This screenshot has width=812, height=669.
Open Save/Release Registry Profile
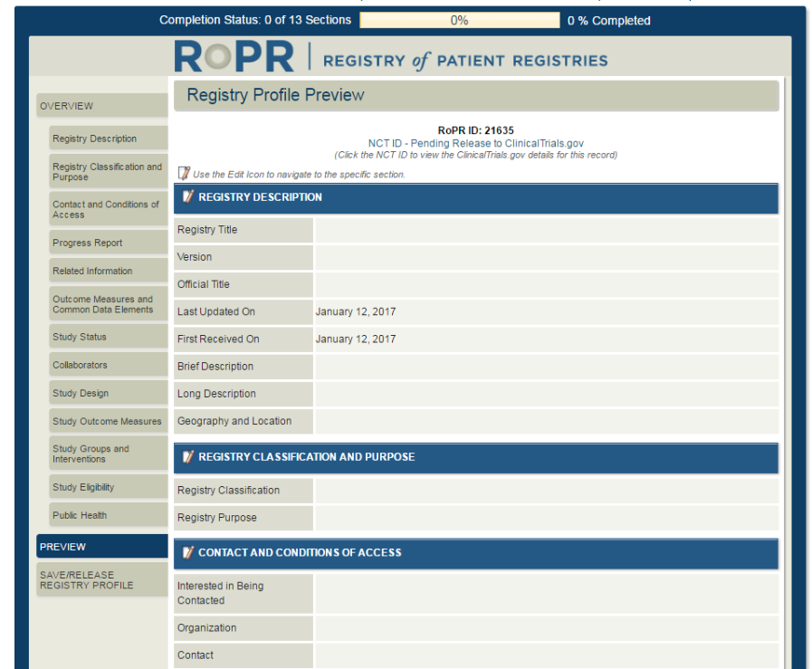pyautogui.click(x=102, y=580)
